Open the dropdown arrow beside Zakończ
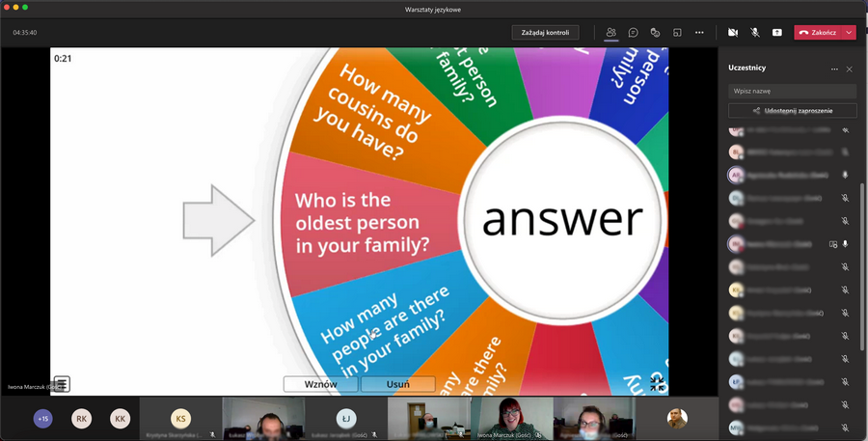Viewport: 868px width, 441px height. pyautogui.click(x=849, y=32)
